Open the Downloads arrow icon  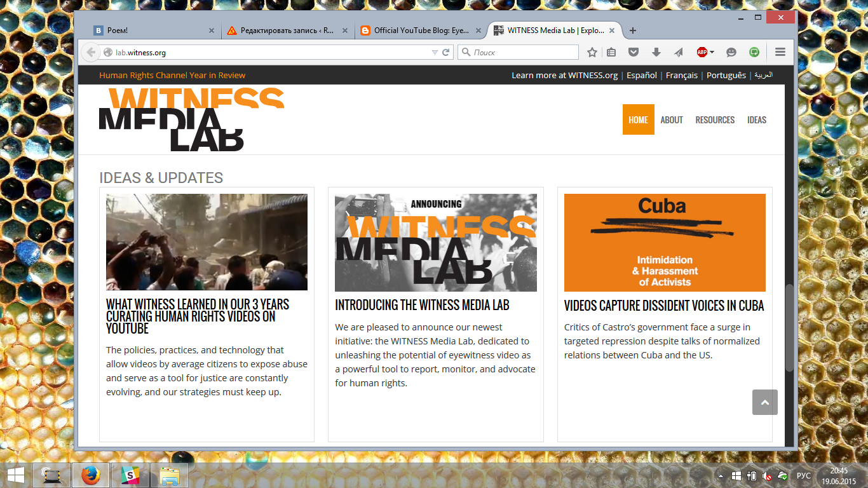tap(656, 52)
